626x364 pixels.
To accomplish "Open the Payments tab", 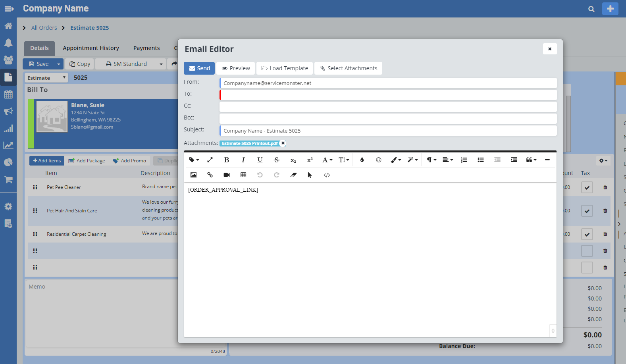I will (x=146, y=48).
